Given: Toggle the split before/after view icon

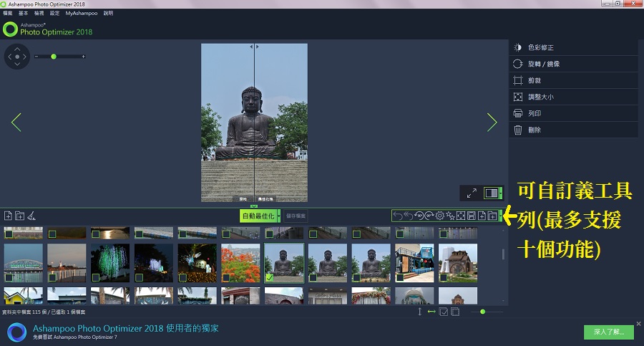Looking at the screenshot, I should point(491,193).
